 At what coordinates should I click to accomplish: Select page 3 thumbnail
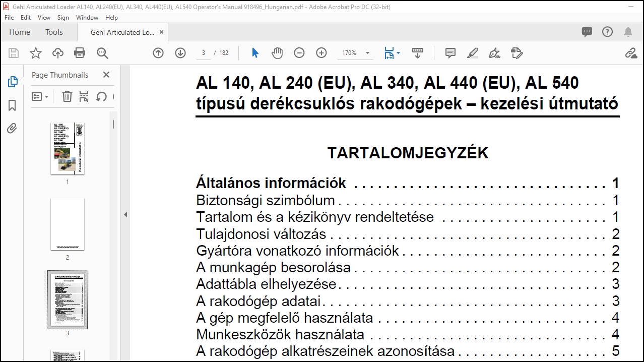click(x=68, y=299)
